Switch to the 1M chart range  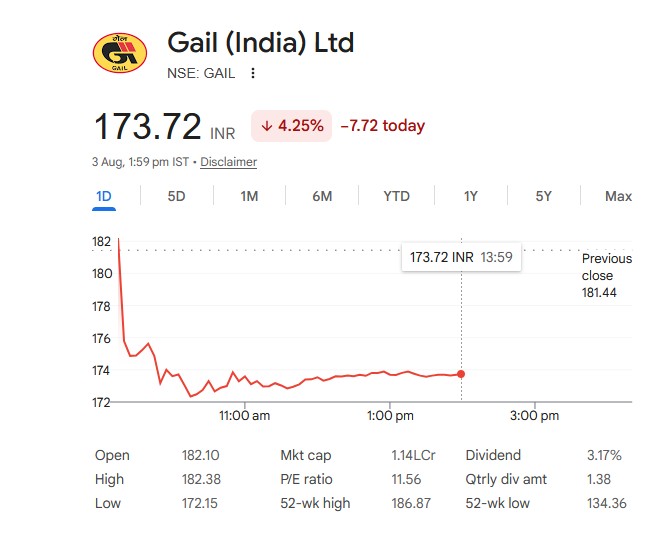(249, 197)
